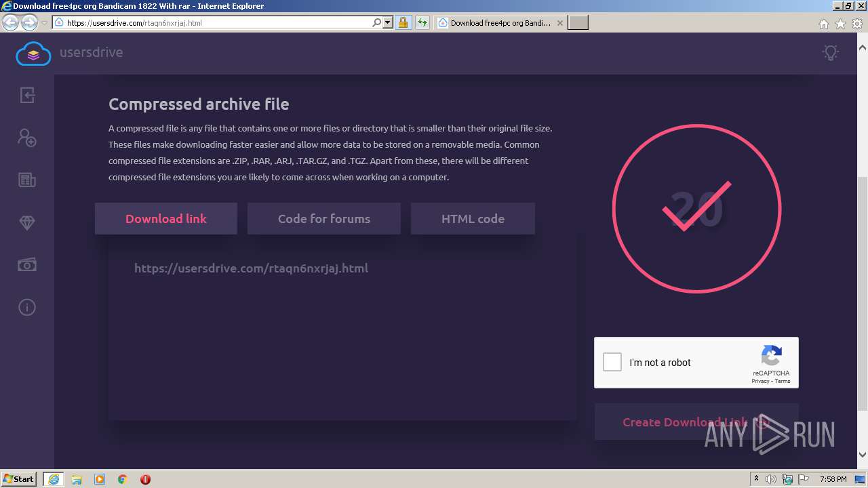Open the diamond premium sidebar icon
Image resolution: width=868 pixels, height=488 pixels.
click(x=27, y=223)
